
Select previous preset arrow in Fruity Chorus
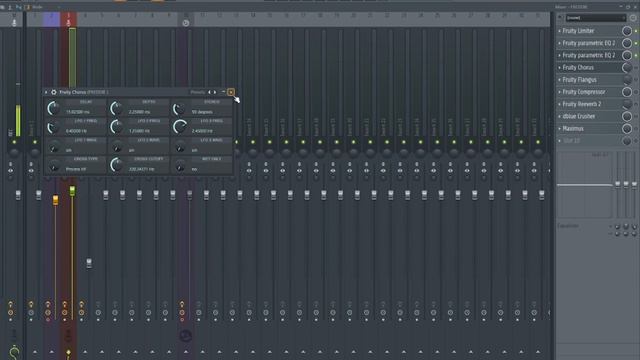pos(209,92)
